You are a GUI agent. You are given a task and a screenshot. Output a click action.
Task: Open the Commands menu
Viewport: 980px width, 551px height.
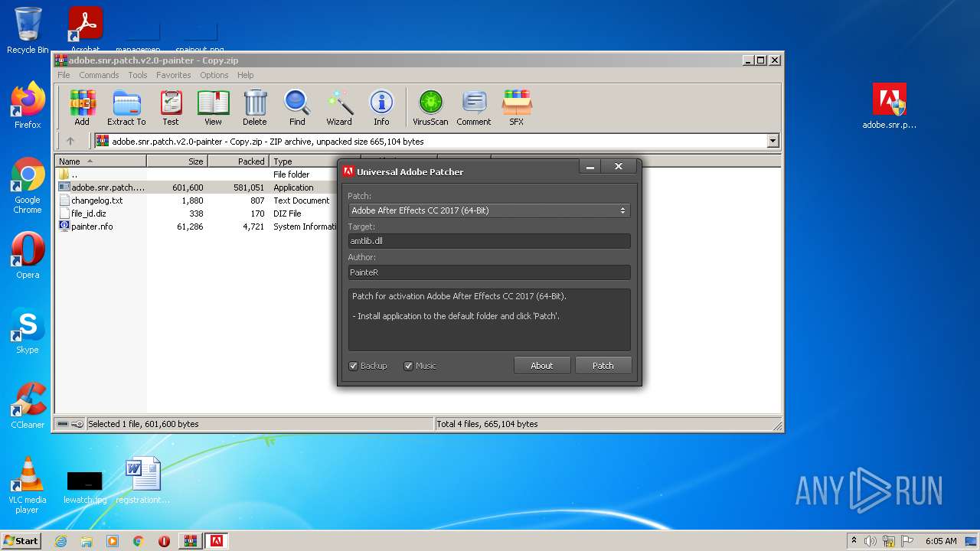[99, 75]
